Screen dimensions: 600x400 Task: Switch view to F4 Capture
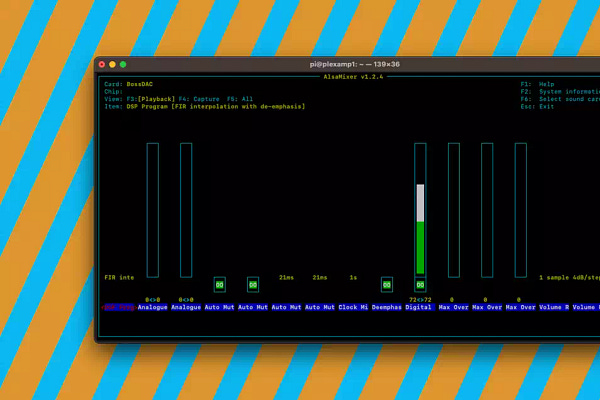199,99
